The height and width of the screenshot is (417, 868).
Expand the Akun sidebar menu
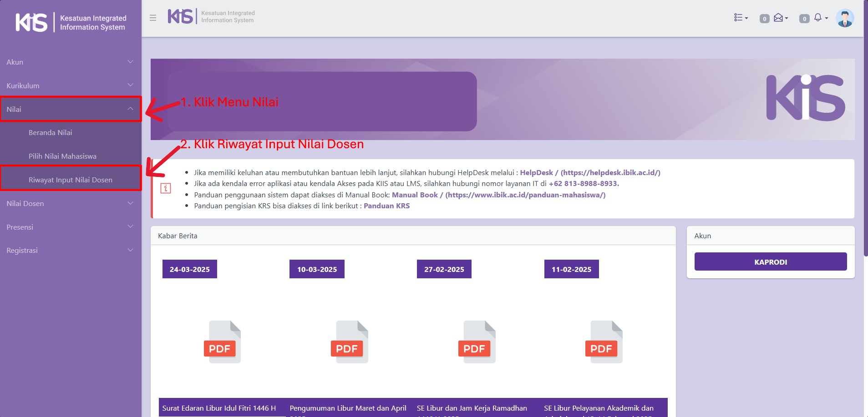(x=71, y=62)
